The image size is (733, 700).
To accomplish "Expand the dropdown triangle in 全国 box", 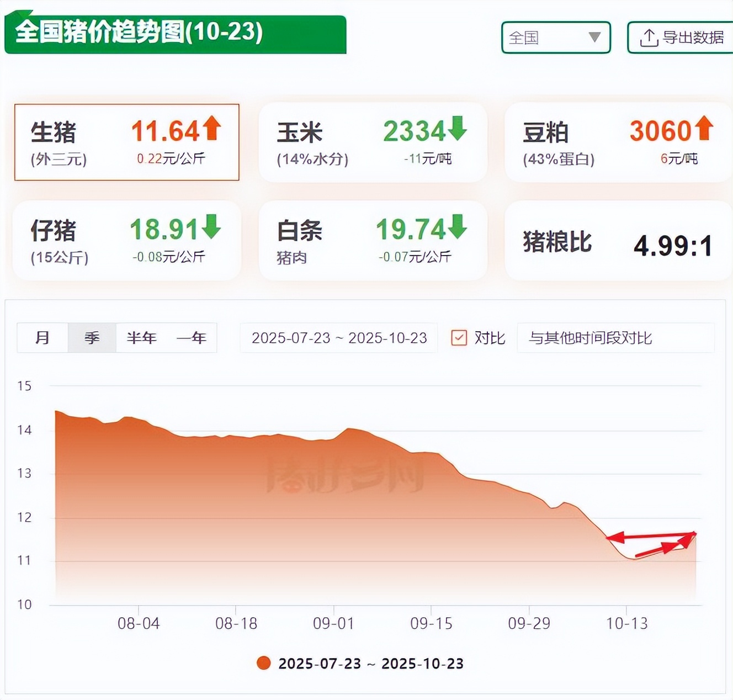I will [x=594, y=38].
